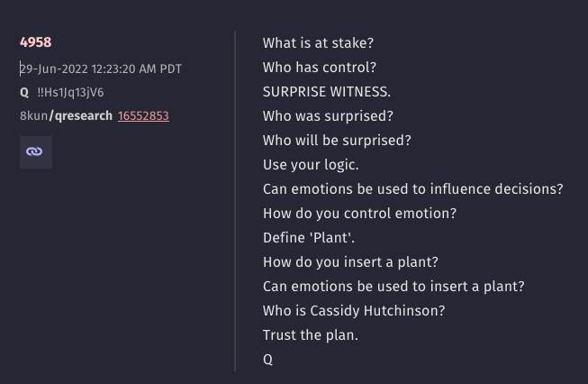Click the line 'Use your logic.'
The width and height of the screenshot is (588, 384).
click(x=311, y=165)
